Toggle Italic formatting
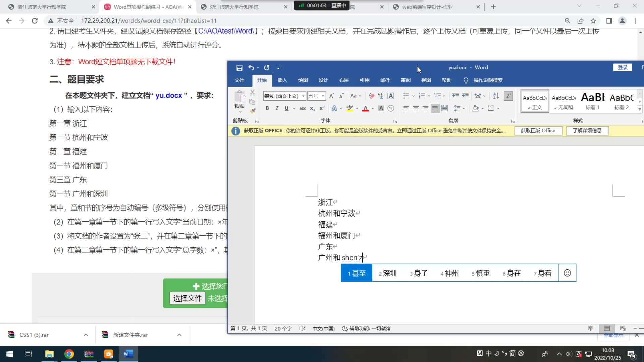 (277, 108)
